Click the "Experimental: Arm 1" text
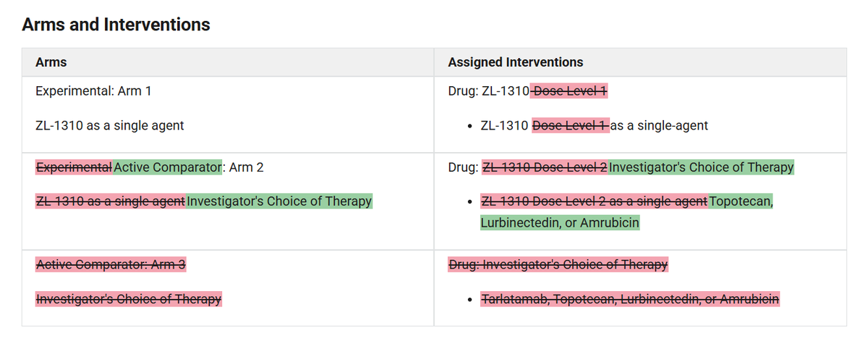 (x=93, y=91)
